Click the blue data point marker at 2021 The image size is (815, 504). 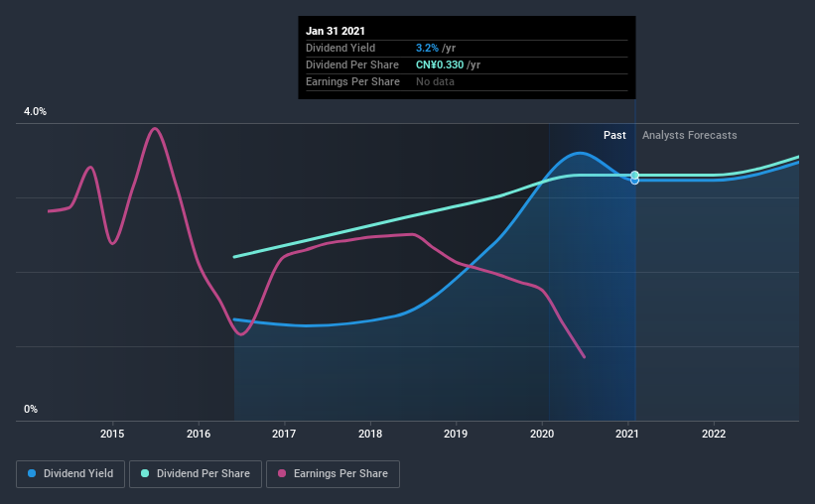(634, 181)
